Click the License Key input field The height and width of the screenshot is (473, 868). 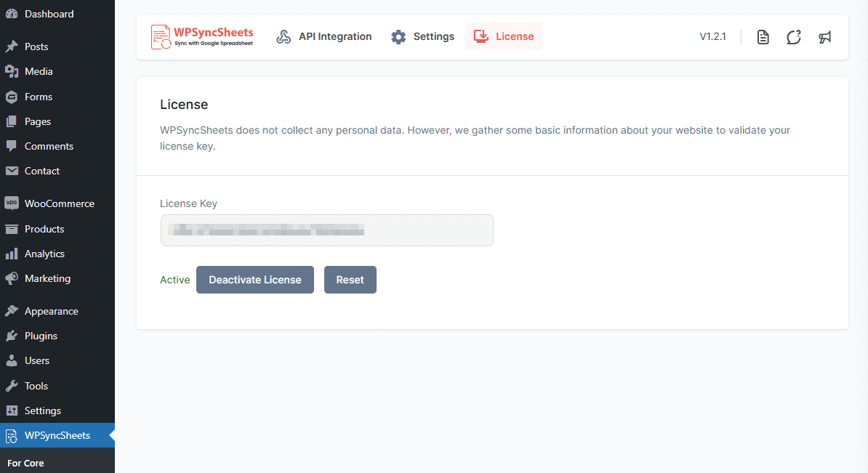pyautogui.click(x=326, y=230)
